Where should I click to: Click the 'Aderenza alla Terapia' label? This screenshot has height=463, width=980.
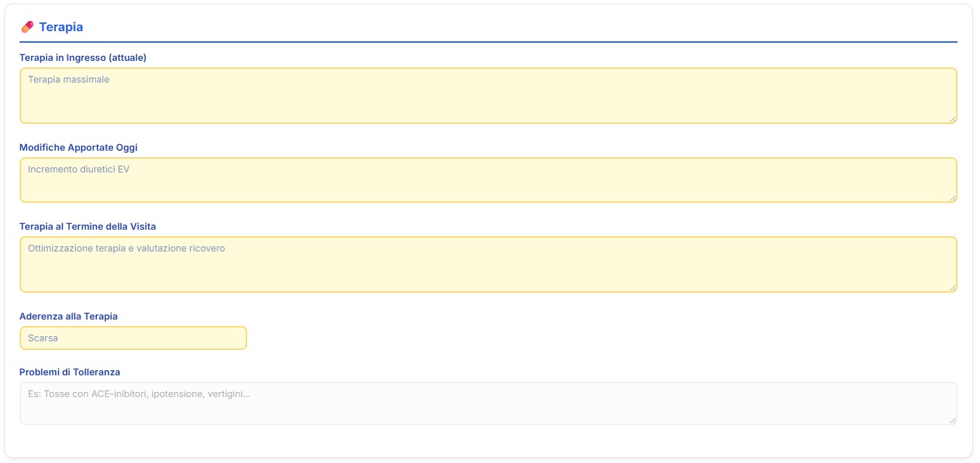point(68,317)
